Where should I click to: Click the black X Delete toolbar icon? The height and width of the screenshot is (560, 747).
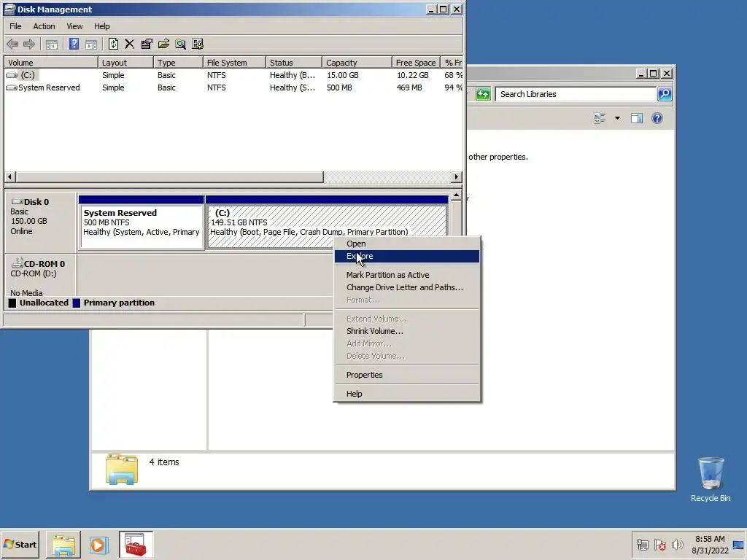click(130, 44)
